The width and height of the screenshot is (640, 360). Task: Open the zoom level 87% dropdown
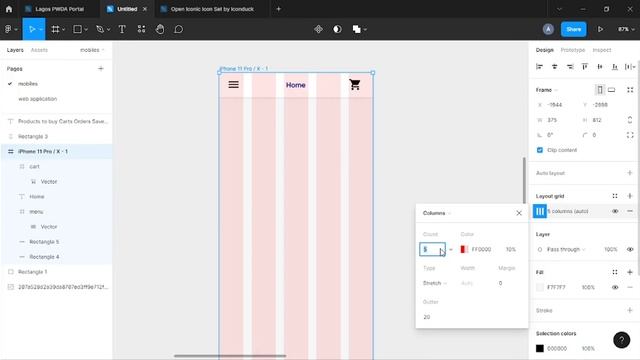point(626,29)
